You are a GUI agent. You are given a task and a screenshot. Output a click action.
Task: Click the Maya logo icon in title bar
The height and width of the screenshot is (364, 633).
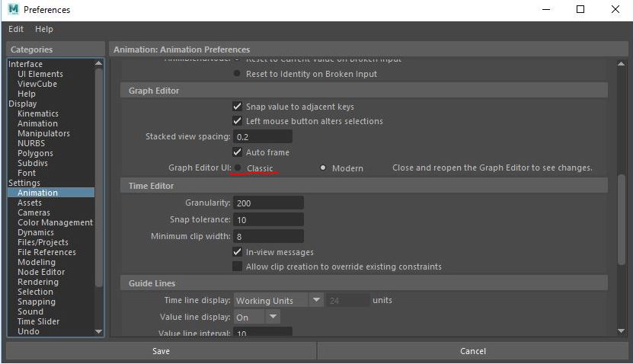pos(13,10)
